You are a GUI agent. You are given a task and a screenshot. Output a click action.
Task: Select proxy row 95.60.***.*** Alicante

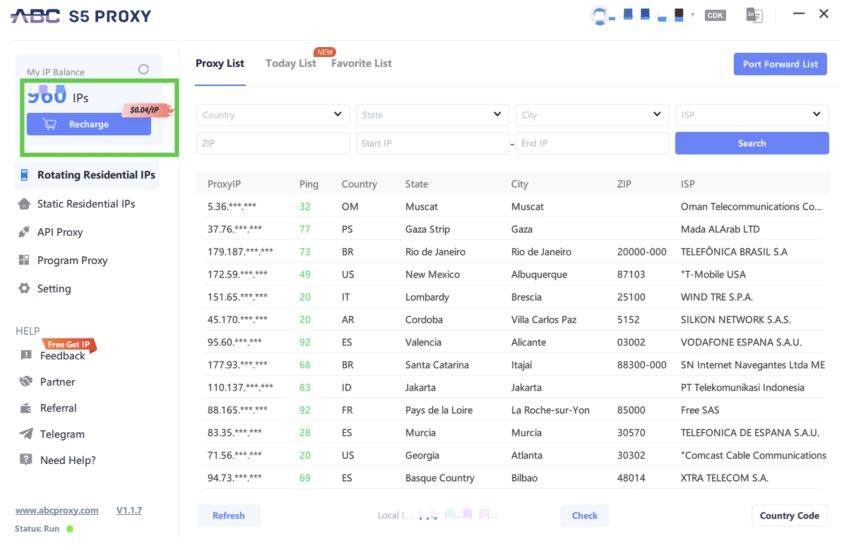click(x=513, y=343)
